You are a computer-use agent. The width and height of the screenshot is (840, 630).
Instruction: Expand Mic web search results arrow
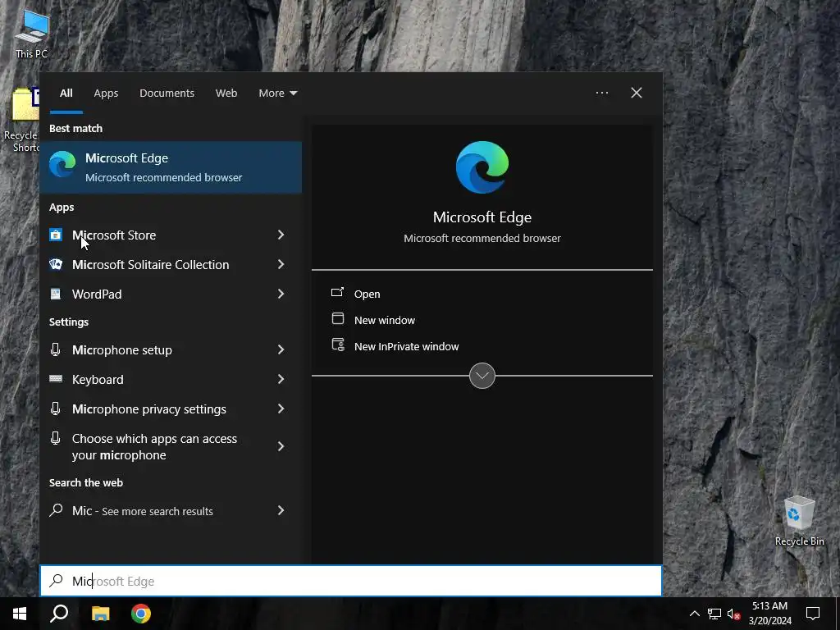tap(281, 510)
